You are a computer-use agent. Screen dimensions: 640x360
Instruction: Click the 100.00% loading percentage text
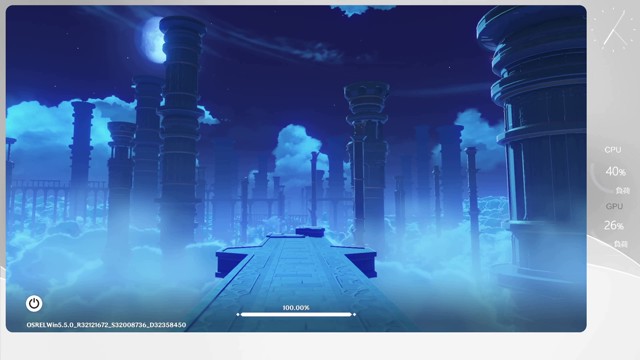coord(296,308)
